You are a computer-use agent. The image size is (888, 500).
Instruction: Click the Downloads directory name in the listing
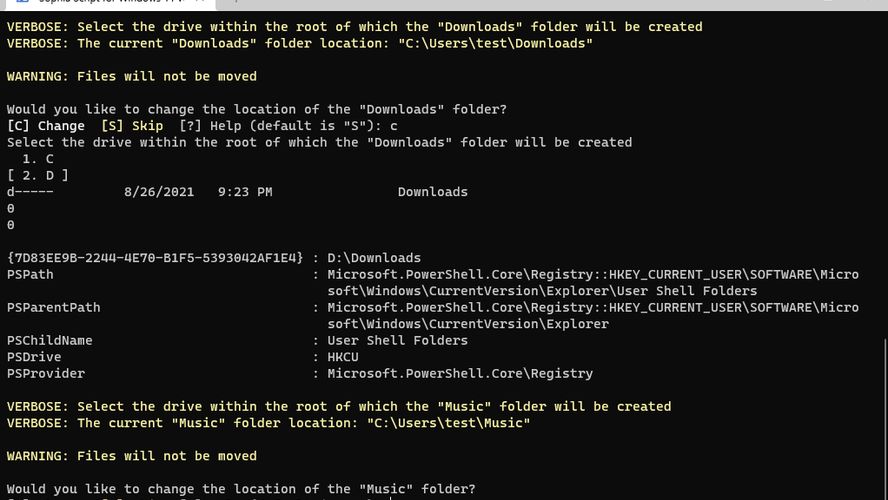point(432,192)
